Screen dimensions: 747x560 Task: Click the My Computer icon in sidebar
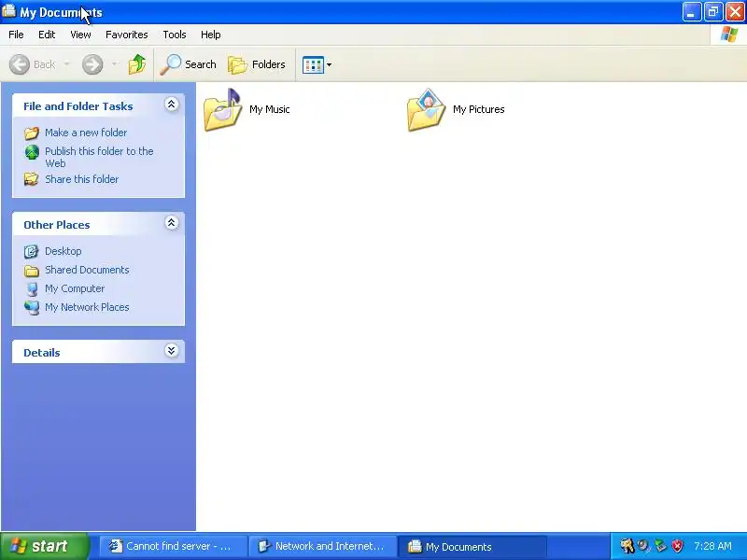[x=32, y=289]
